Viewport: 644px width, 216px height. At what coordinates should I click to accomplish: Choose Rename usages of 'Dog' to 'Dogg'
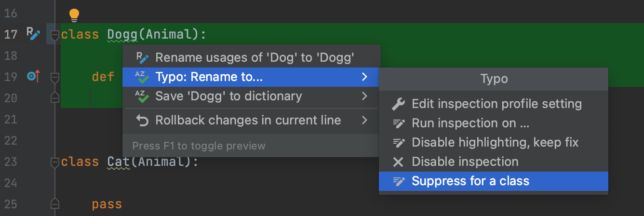[x=255, y=58]
